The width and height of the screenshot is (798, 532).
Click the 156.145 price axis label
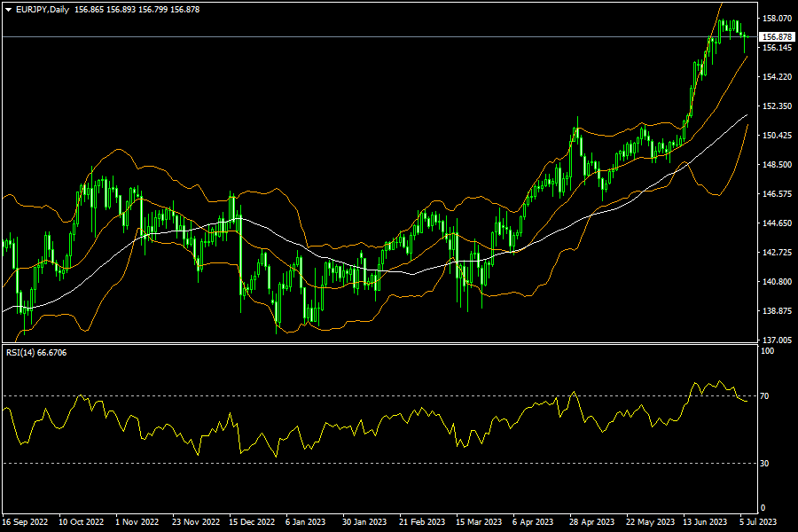tap(777, 48)
